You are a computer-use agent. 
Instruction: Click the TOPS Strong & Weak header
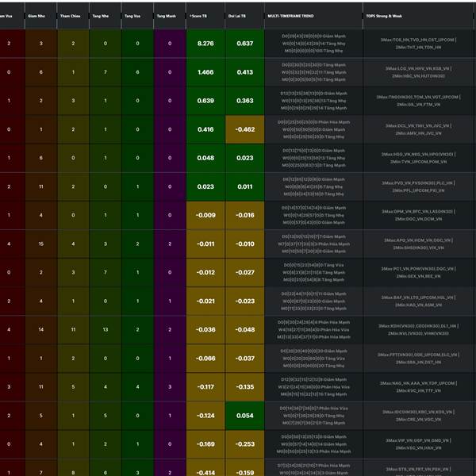click(418, 16)
